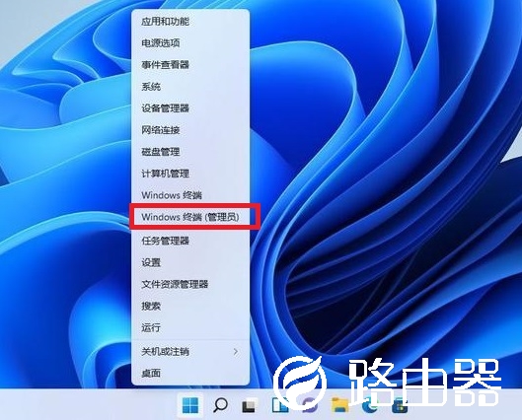The width and height of the screenshot is (522, 420).
Task: Open Microsoft Store taskbar icon
Action: coord(400,406)
